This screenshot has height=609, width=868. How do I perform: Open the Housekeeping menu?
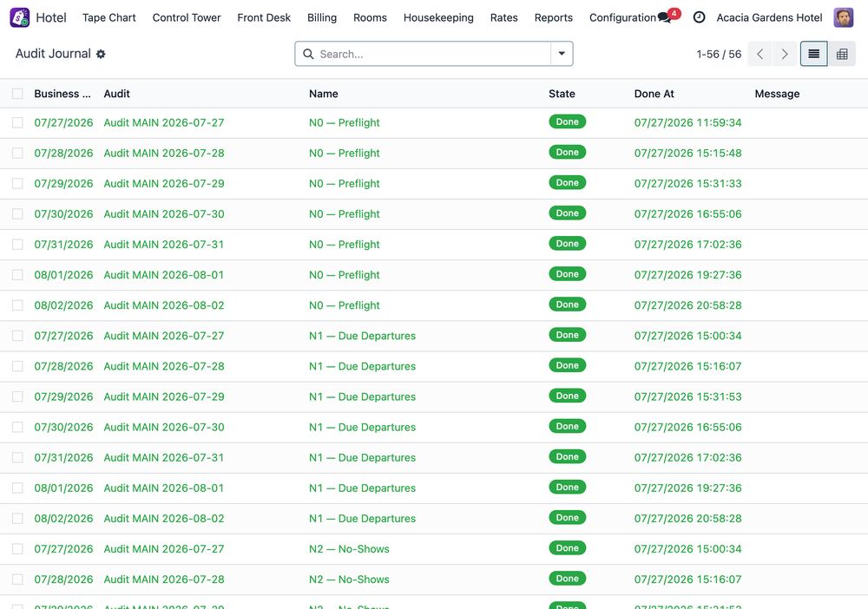point(438,17)
